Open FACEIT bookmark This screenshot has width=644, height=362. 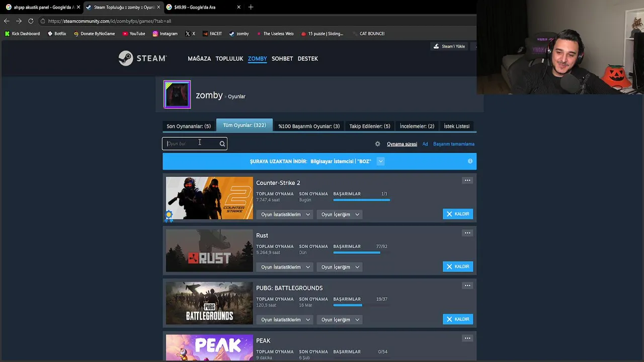pos(212,34)
